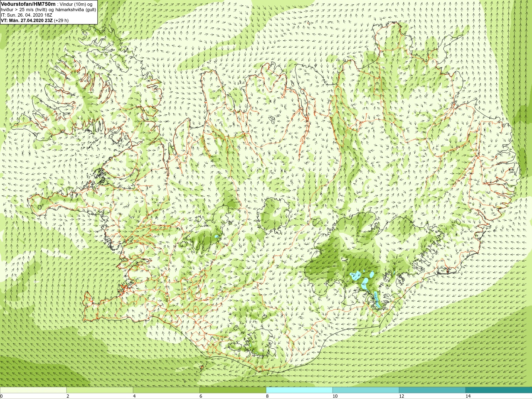
Task: Pick the 0–2 m/s palest legend swatch
Action: tap(33, 390)
